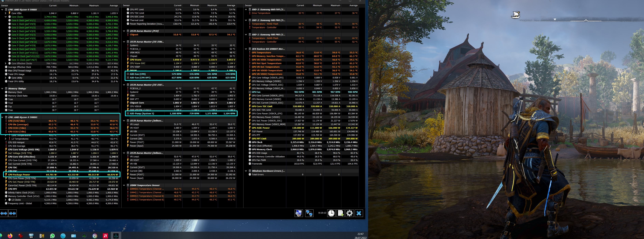Open HWiNFO sensor settings gear
Image resolution: width=644 pixels, height=239 pixels.
tap(350, 213)
